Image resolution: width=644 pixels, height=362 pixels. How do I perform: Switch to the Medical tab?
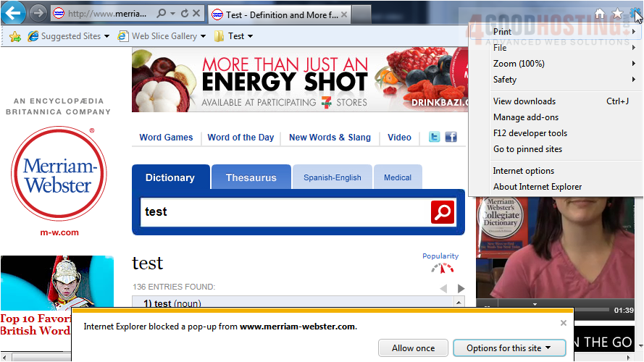[398, 177]
